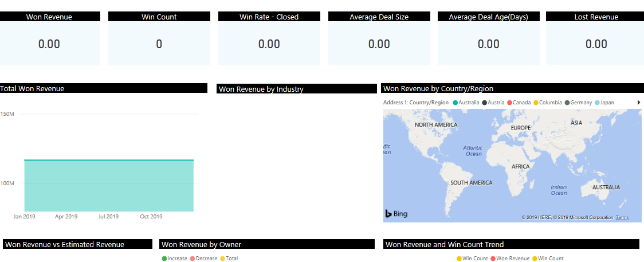Select the Average Deal Size card
This screenshot has height=262, width=644.
[379, 44]
